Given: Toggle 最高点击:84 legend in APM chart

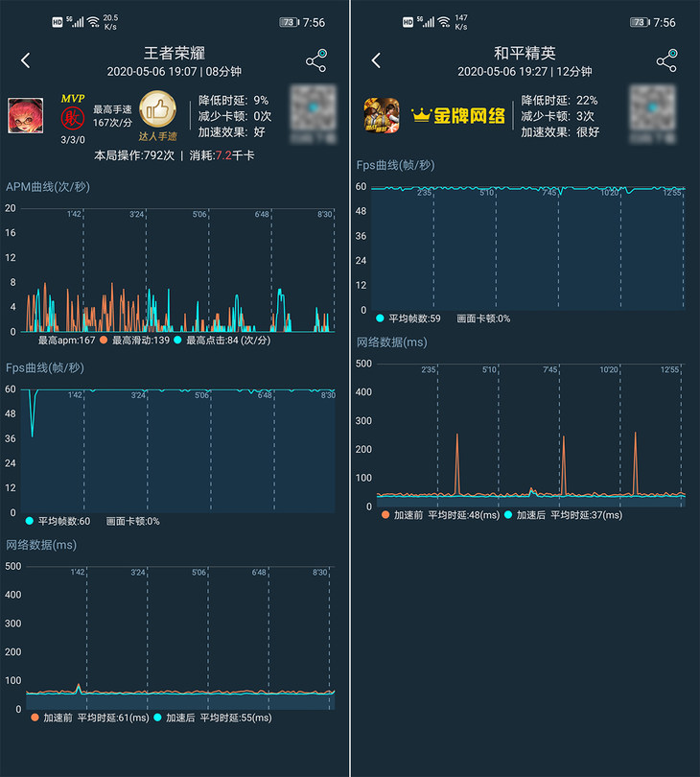Looking at the screenshot, I should (222, 341).
